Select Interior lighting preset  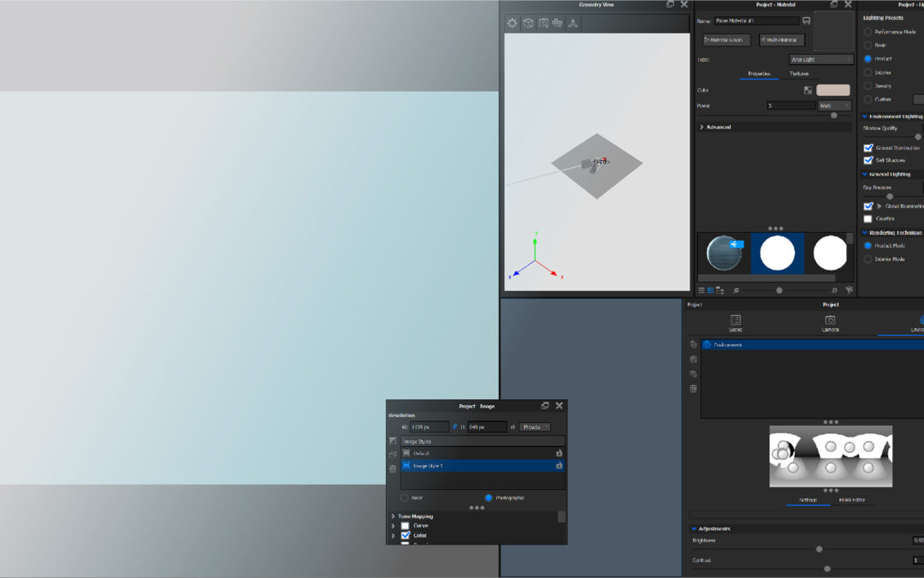(x=868, y=73)
